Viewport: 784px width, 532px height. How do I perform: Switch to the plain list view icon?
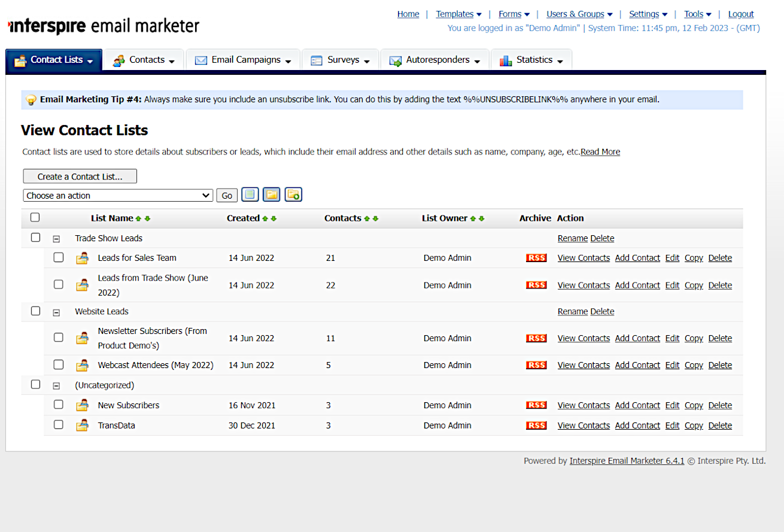tap(250, 194)
